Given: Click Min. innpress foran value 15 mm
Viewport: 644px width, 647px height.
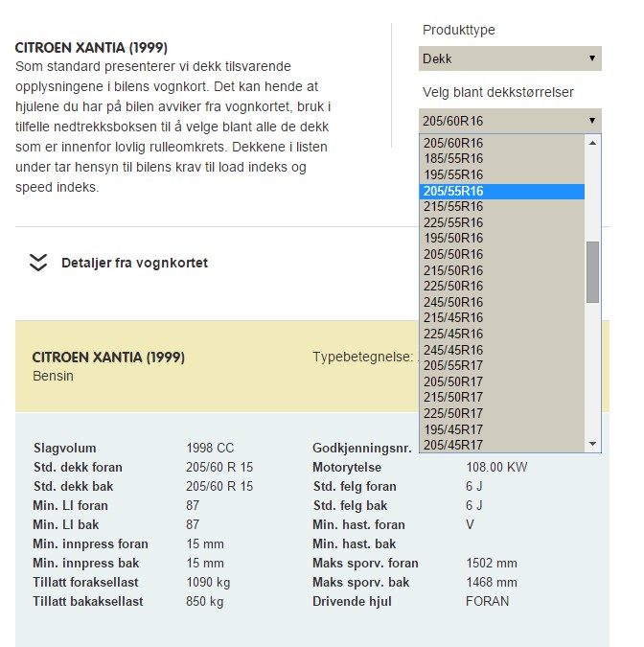Looking at the screenshot, I should 205,543.
